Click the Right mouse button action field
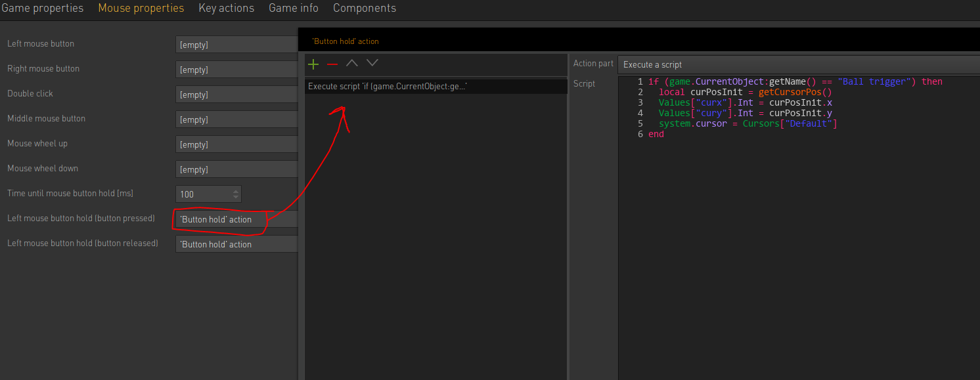 (x=236, y=70)
